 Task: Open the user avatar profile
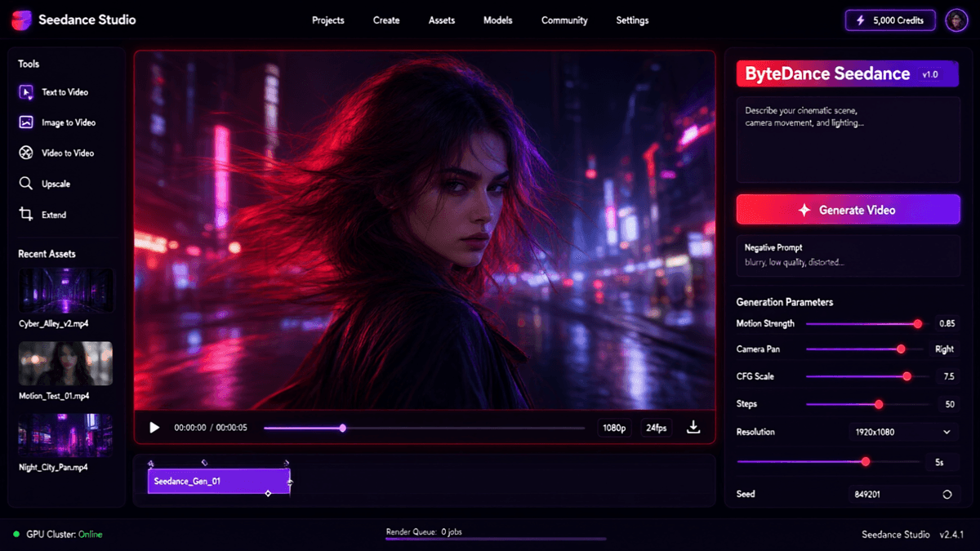(956, 20)
